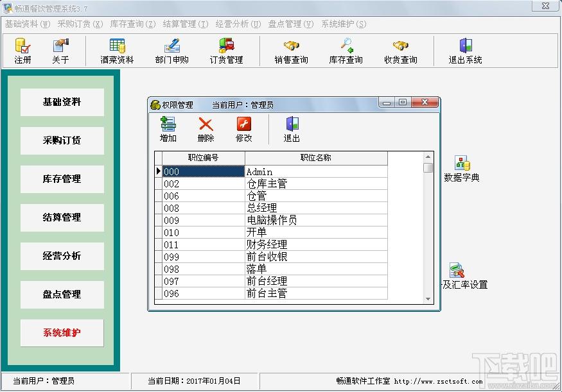Select 盘点管理 sidebar button

click(62, 294)
